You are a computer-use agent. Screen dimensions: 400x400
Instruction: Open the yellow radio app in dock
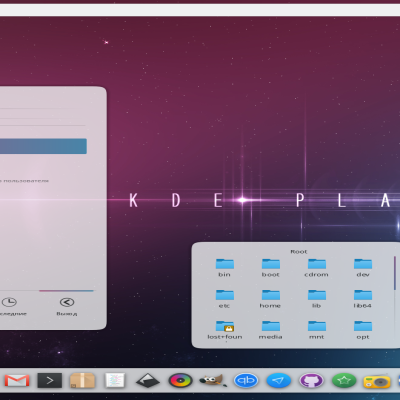[x=377, y=381]
